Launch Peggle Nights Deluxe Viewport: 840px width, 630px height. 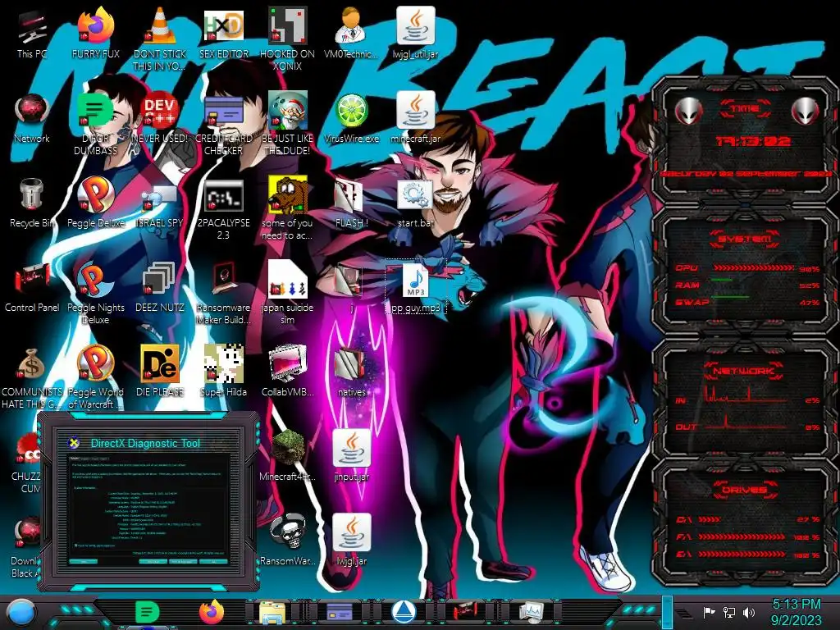pyautogui.click(x=95, y=293)
